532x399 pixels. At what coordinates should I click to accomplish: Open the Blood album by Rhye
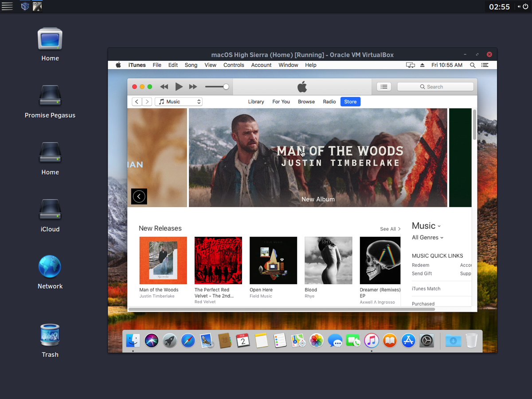pos(329,261)
